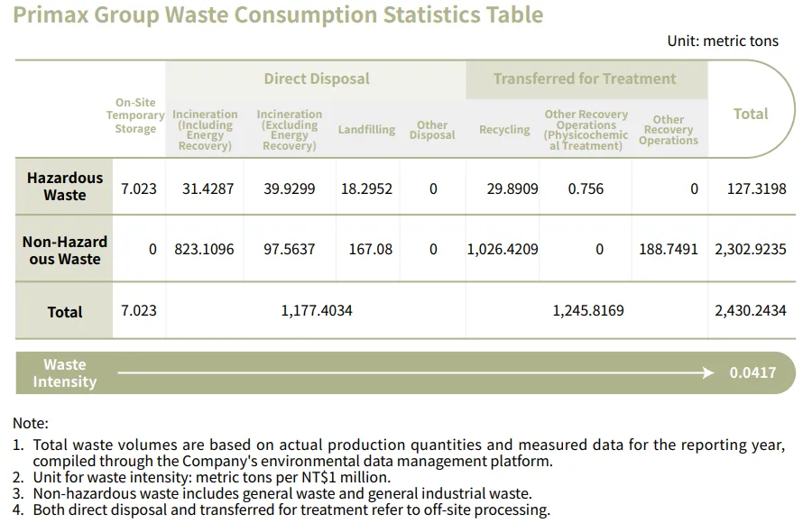Click the 0.0417 waste intensity value
Viewport: 812px width, 523px height.
[x=752, y=372]
